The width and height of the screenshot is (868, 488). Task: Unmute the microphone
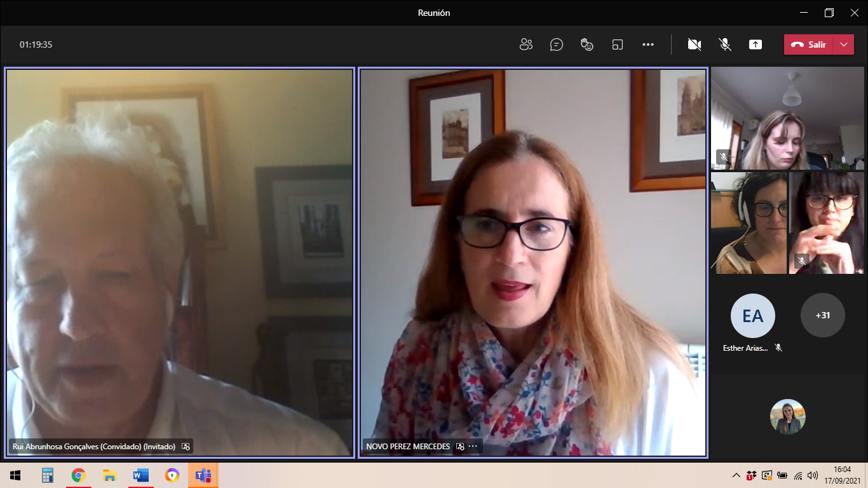(725, 44)
